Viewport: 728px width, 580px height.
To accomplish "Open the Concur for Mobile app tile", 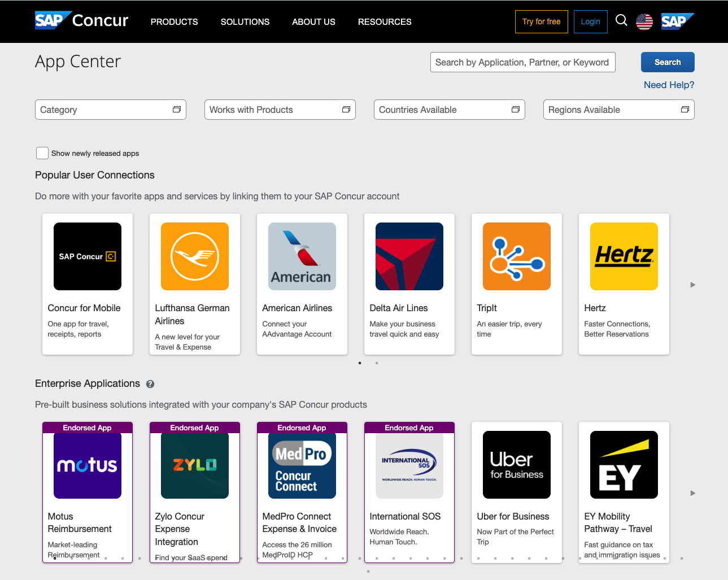I will pos(87,256).
